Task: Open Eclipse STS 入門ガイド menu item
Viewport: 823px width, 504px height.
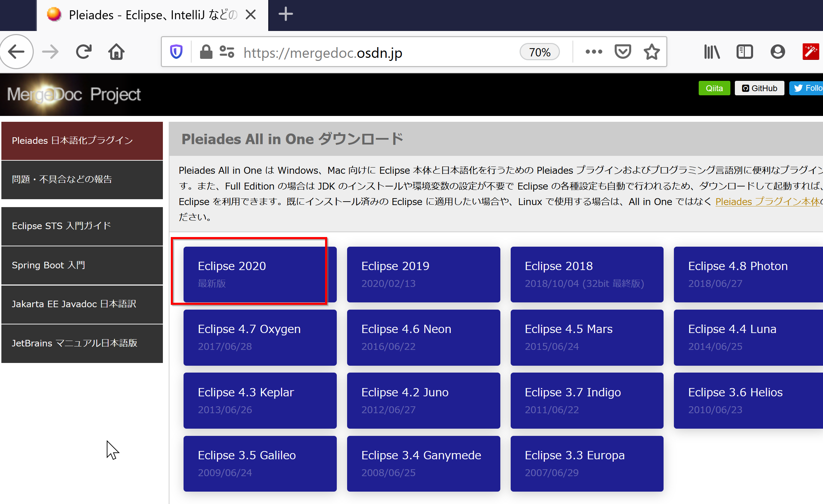Action: click(x=82, y=226)
